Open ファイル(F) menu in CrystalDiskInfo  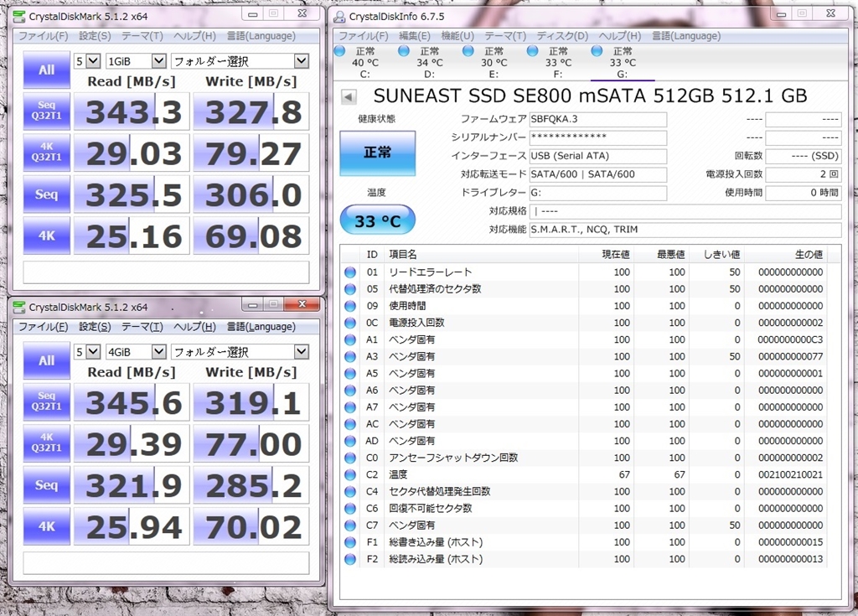point(364,36)
